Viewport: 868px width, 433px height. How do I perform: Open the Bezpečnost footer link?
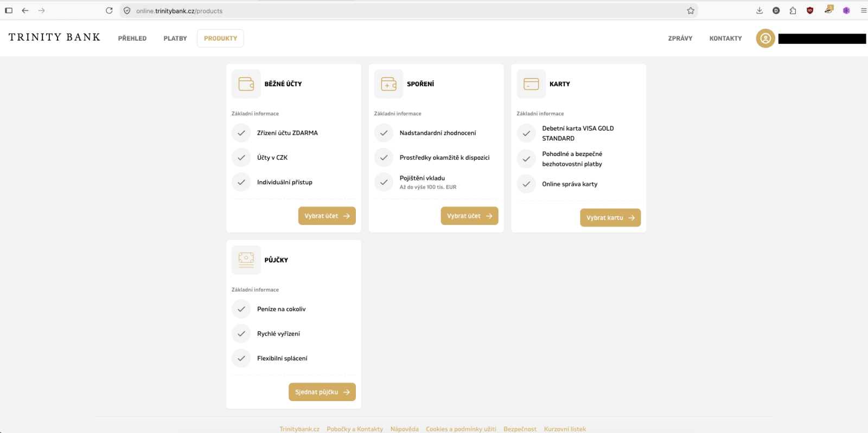tap(520, 429)
